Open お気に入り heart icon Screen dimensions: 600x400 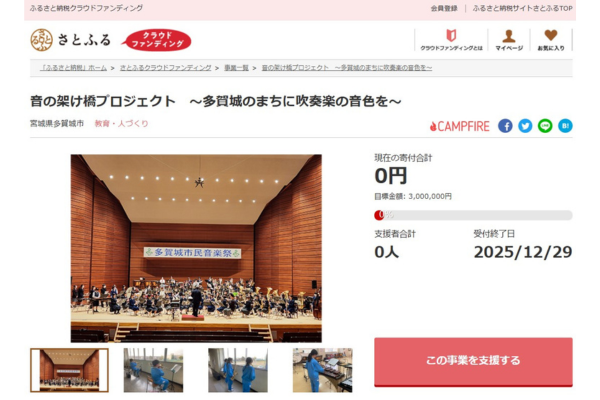pyautogui.click(x=551, y=39)
